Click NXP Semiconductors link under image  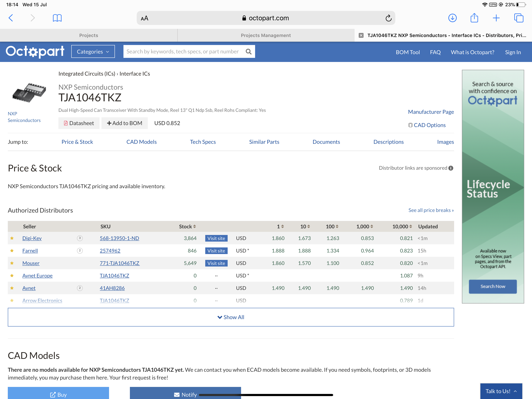24,117
